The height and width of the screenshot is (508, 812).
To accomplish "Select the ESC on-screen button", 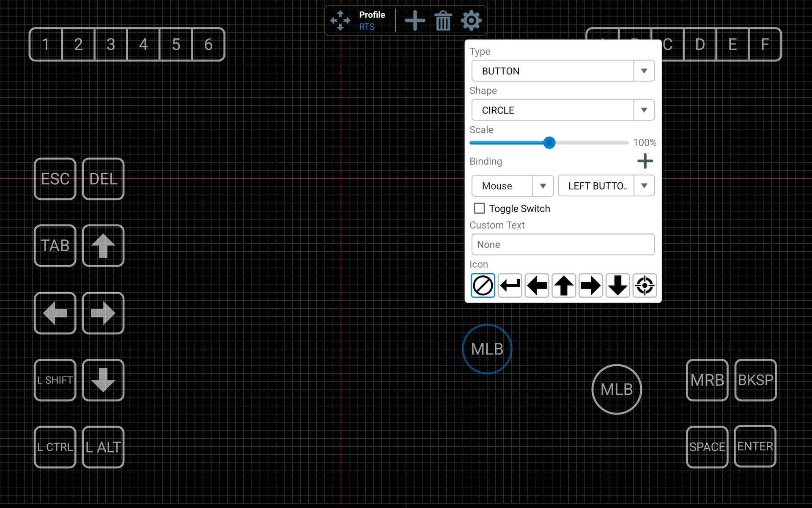I will 55,179.
